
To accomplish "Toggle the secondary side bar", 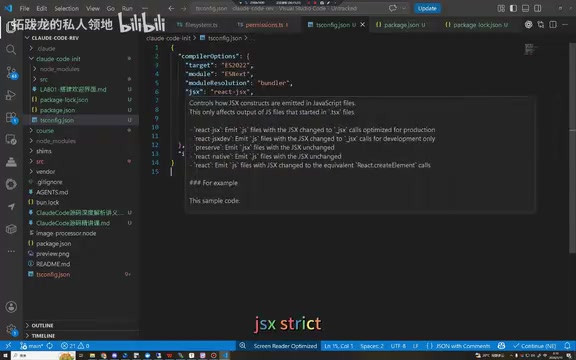I will pos(537,8).
